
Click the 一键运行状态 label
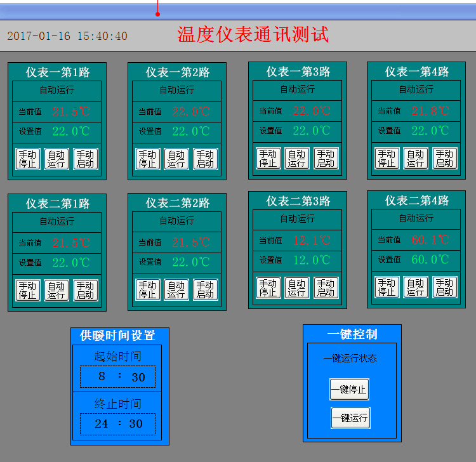(x=350, y=359)
